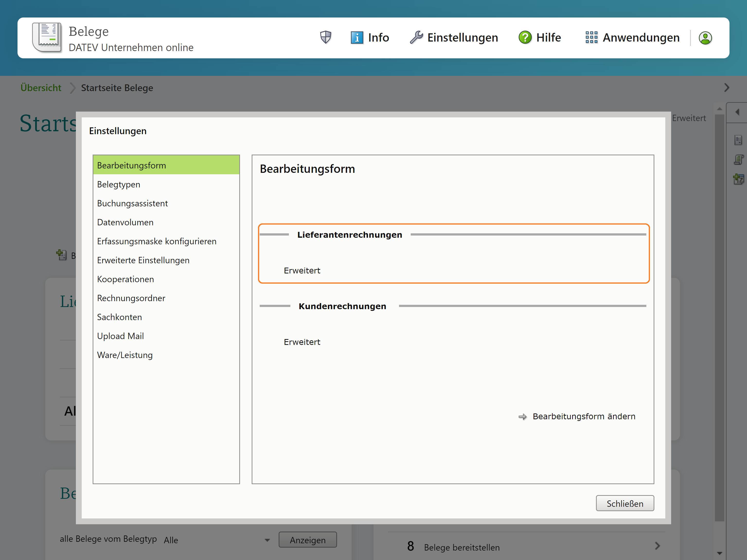This screenshot has width=747, height=560.
Task: Click the user profile icon top right
Action: (705, 38)
